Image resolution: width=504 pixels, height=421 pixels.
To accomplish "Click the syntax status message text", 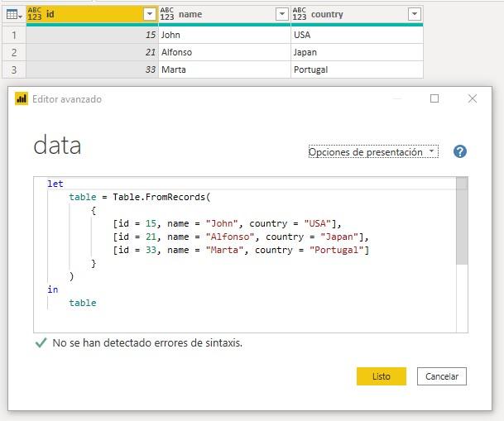I will (x=147, y=343).
